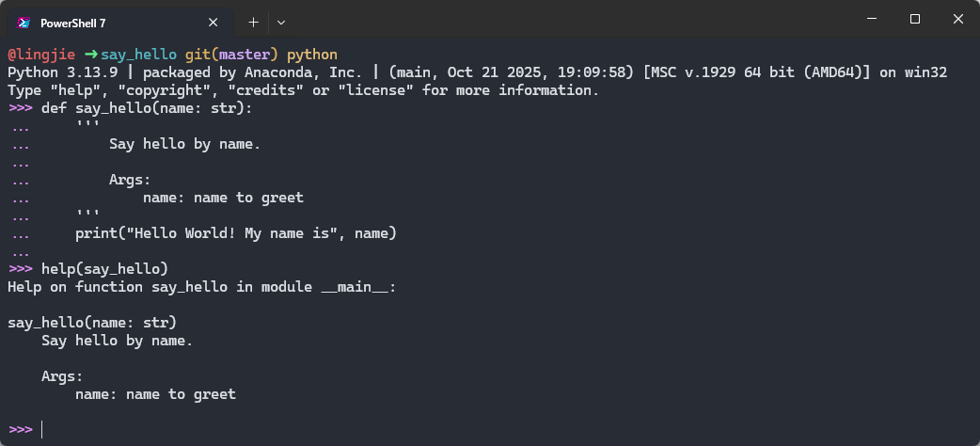
Task: Click the @lingjie username in the prompt
Action: click(x=41, y=55)
